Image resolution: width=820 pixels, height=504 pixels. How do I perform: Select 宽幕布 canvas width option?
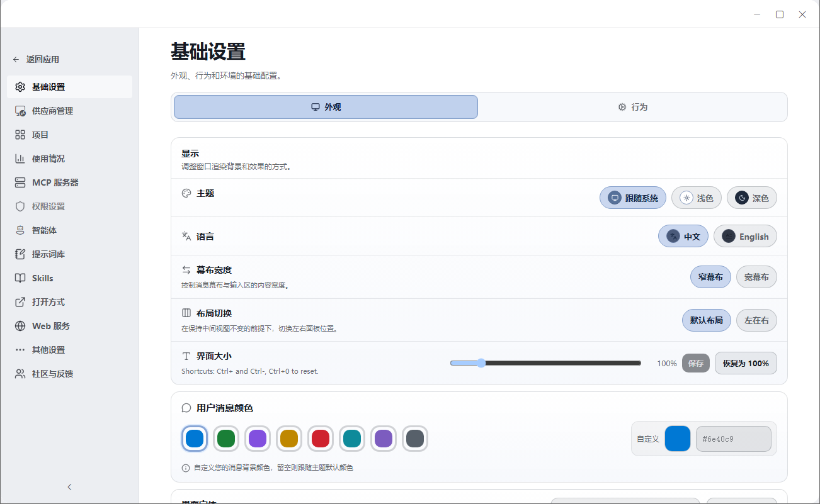point(756,277)
